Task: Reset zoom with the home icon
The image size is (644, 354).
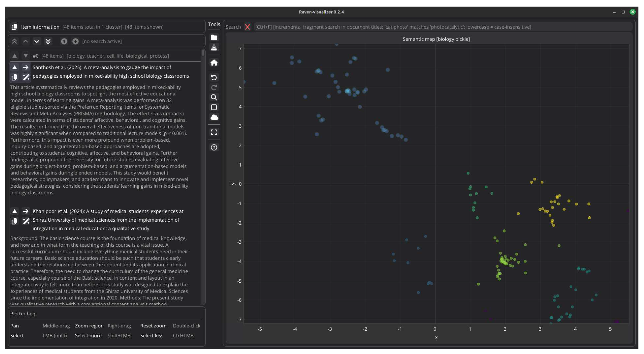Action: click(x=214, y=62)
